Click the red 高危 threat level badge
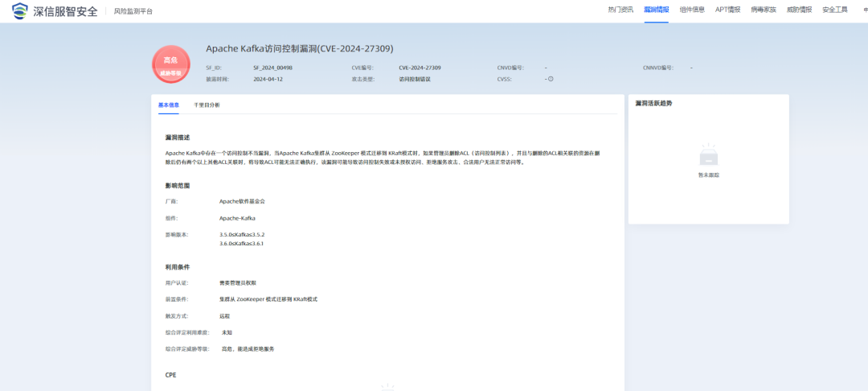 [171, 64]
